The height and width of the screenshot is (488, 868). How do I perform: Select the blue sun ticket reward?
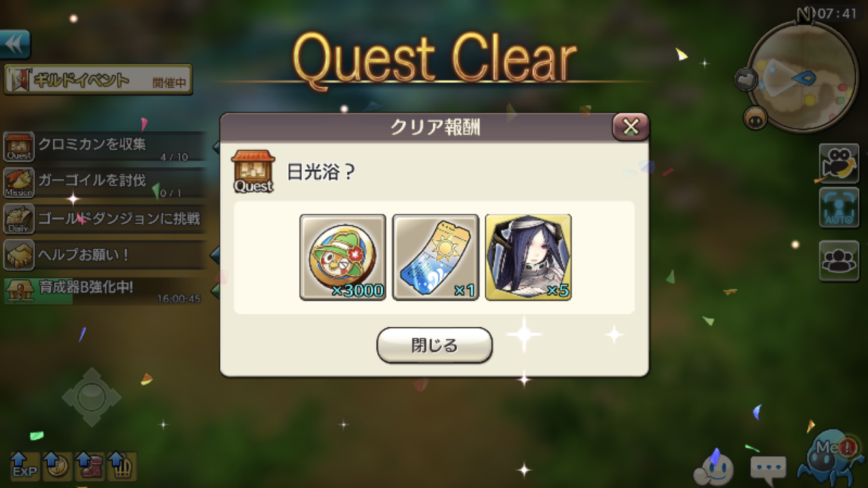(436, 257)
